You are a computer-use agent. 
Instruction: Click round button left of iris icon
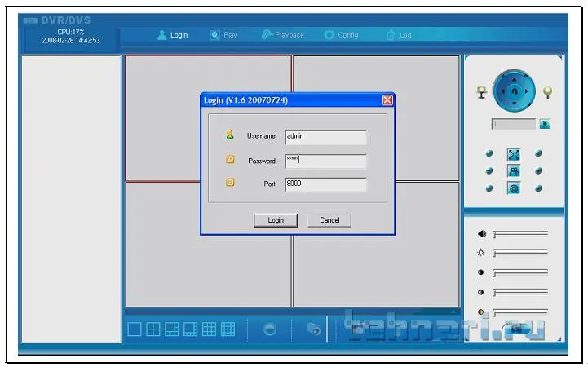click(x=489, y=188)
